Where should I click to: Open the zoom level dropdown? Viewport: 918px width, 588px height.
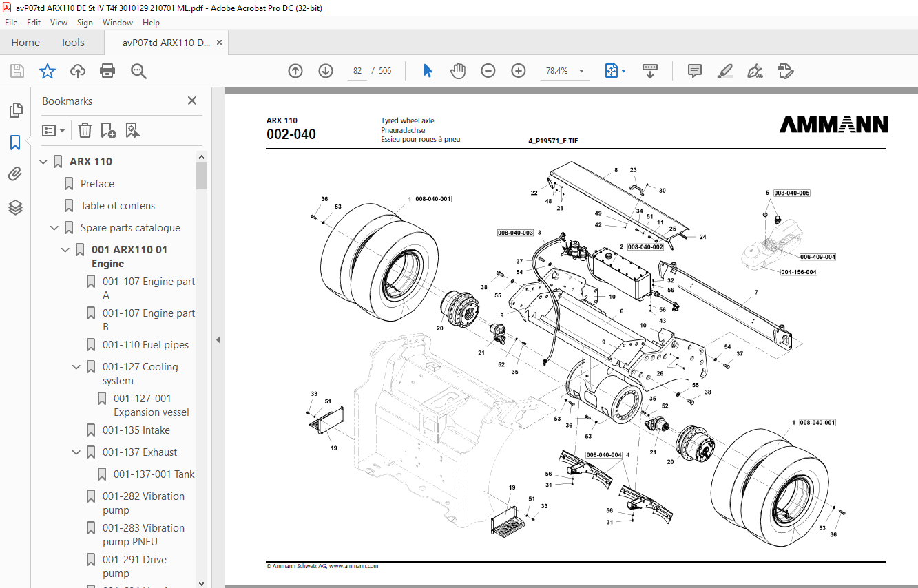[581, 71]
